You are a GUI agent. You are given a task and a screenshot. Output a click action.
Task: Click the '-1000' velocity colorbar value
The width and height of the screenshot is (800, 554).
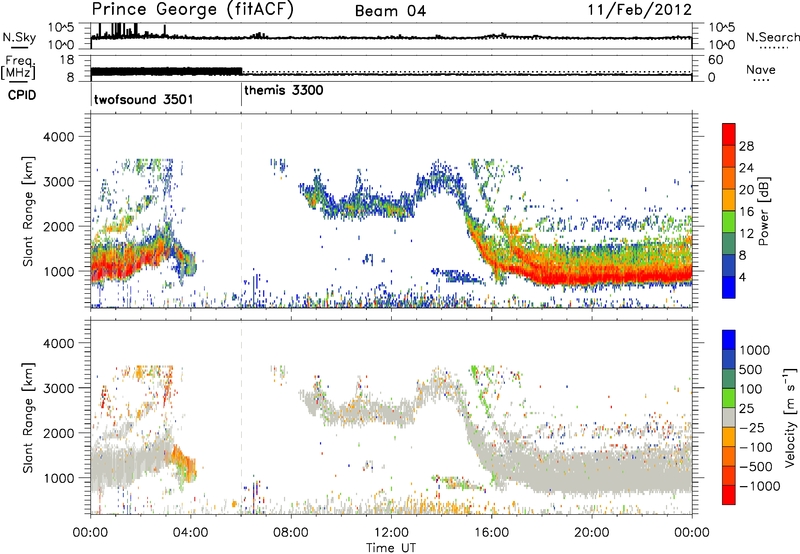pyautogui.click(x=759, y=486)
